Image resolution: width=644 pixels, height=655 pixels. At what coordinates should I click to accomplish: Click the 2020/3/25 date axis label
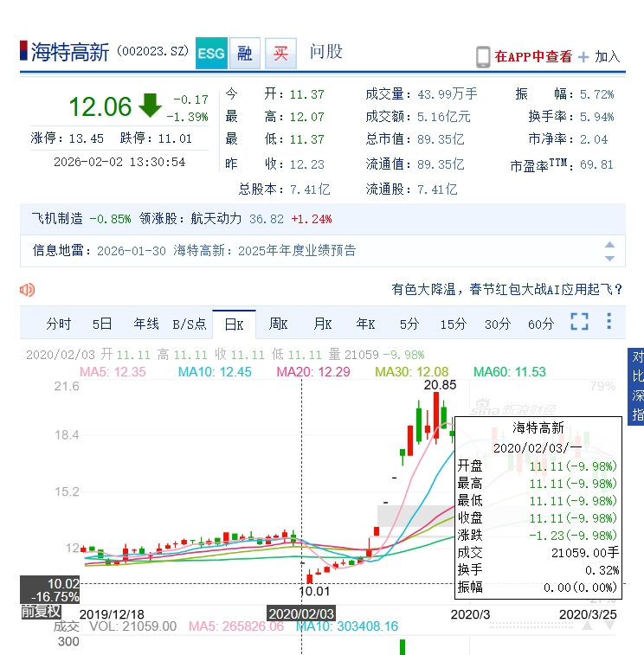click(x=588, y=614)
